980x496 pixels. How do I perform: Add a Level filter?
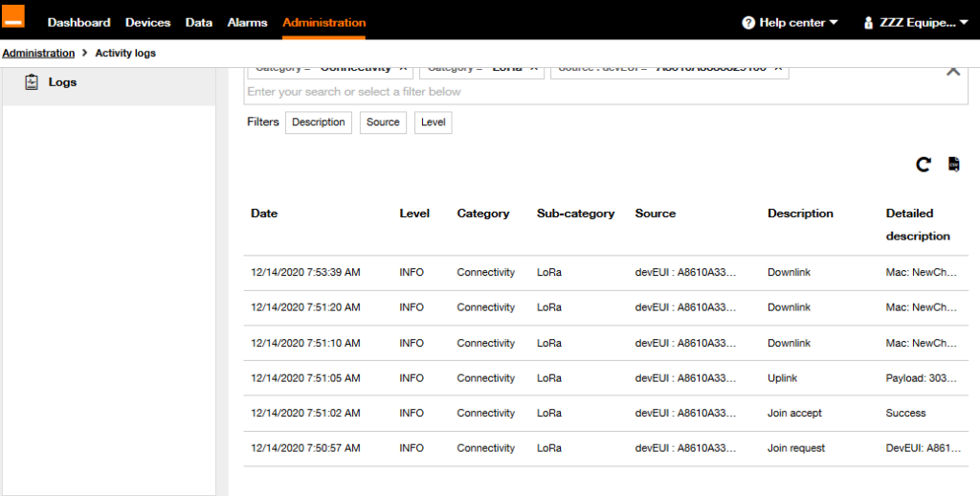[434, 122]
